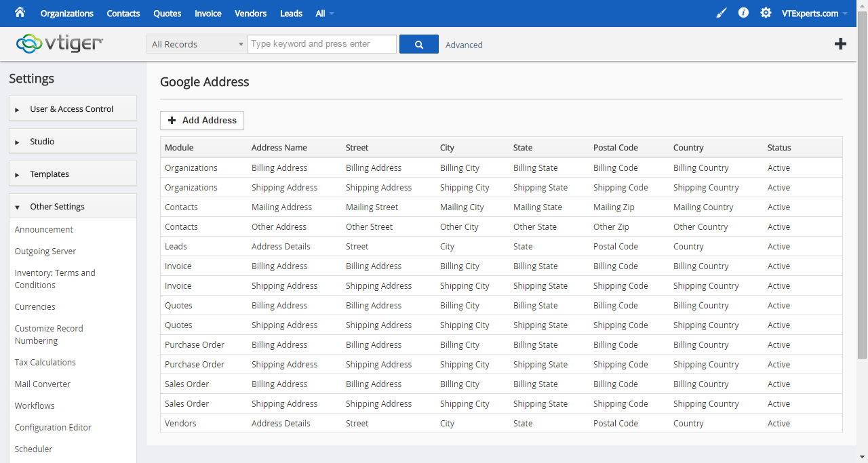This screenshot has width=868, height=463.
Task: Click the Google Address heading
Action: click(x=205, y=82)
